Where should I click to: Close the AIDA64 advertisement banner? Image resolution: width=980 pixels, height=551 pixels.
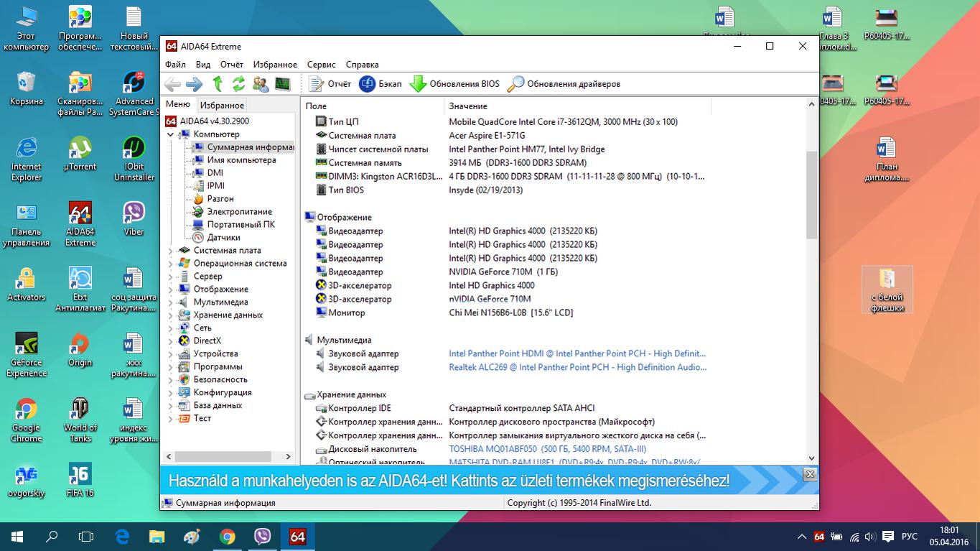(x=810, y=474)
